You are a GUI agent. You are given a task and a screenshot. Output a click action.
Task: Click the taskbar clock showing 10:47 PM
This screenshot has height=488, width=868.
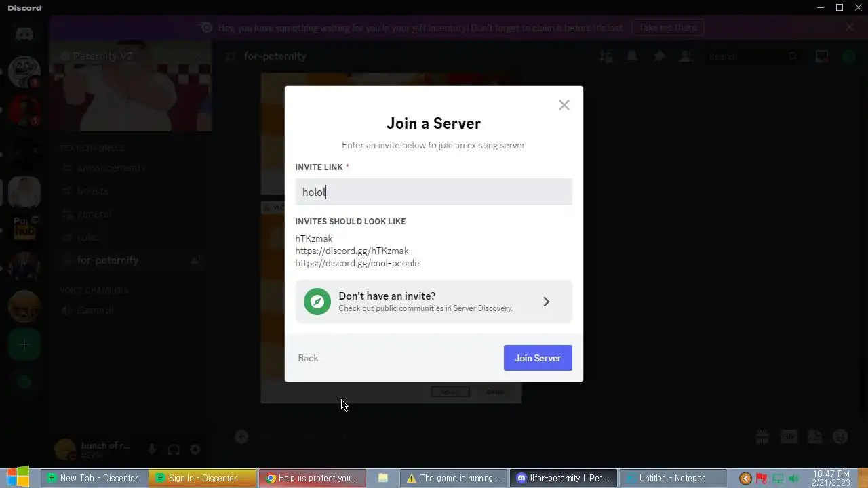(831, 478)
